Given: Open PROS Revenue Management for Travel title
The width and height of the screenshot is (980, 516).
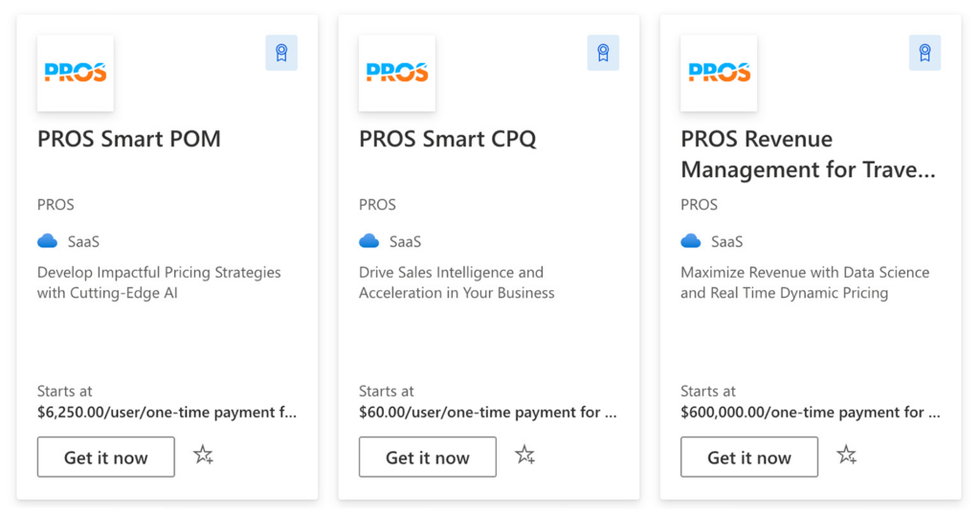Looking at the screenshot, I should click(808, 154).
